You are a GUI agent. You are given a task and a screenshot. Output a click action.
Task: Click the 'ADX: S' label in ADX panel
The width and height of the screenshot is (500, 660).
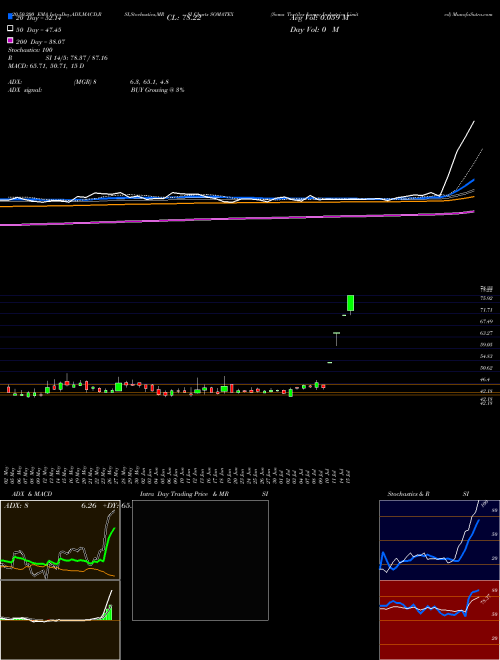click(x=16, y=506)
